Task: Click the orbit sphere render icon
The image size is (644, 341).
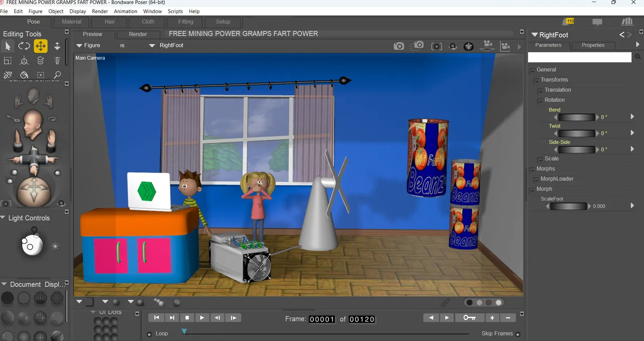Action: [453, 46]
